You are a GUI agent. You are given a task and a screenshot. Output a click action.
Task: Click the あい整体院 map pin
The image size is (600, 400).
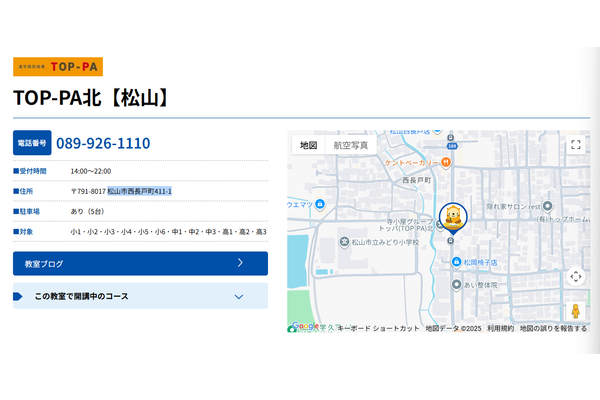(456, 285)
